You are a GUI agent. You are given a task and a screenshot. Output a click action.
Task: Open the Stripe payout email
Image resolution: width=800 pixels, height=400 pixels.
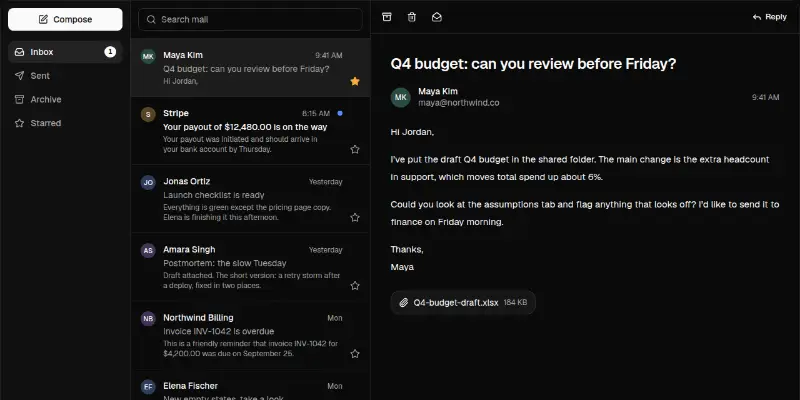point(250,131)
